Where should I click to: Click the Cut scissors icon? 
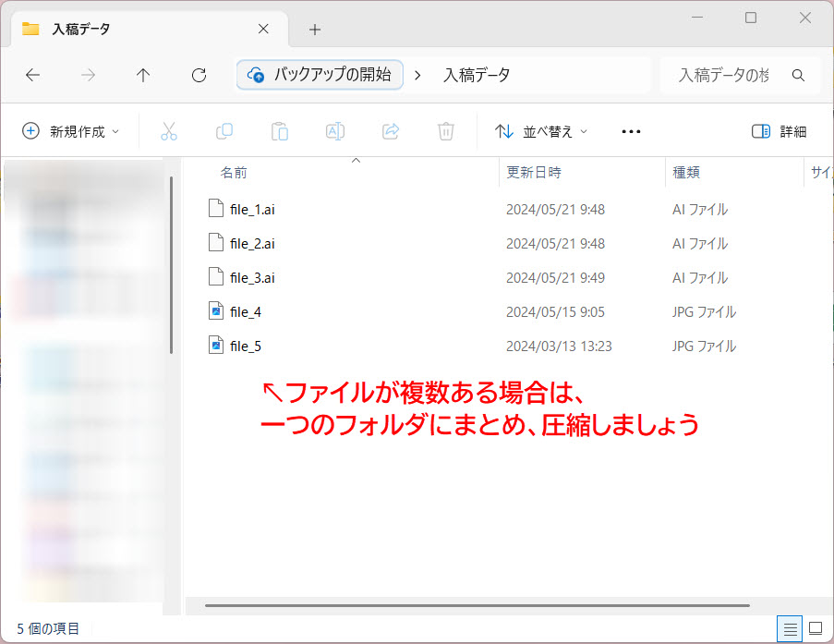(168, 131)
